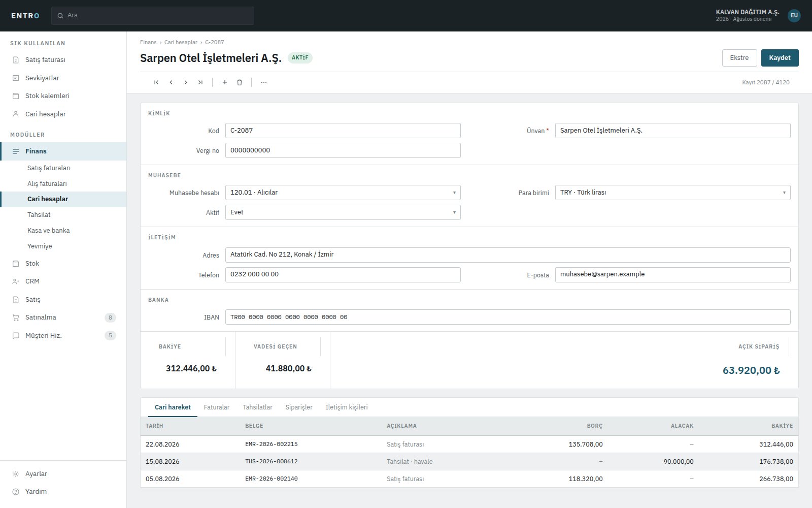Open Muhasebe hesabı dropdown
This screenshot has height=508, width=812.
tap(343, 193)
